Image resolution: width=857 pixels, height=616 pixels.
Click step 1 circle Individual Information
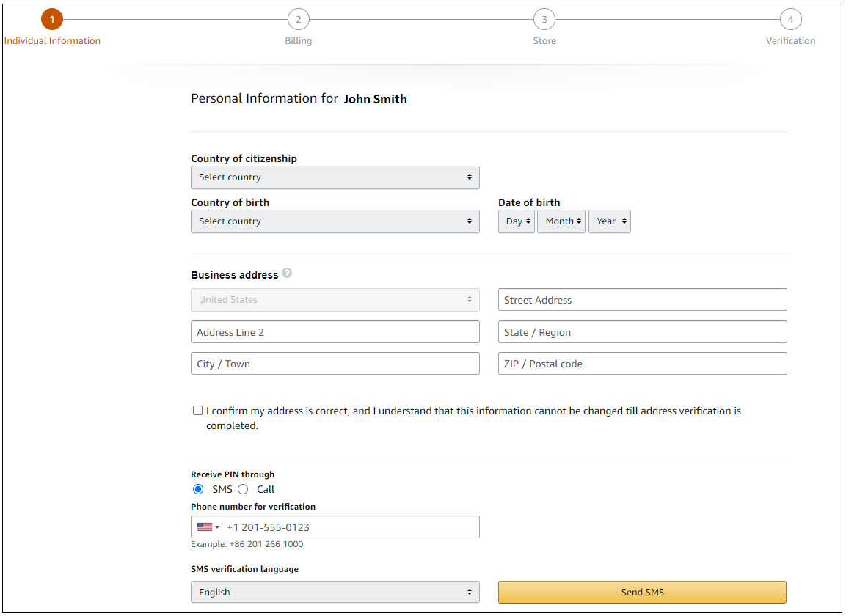[52, 20]
